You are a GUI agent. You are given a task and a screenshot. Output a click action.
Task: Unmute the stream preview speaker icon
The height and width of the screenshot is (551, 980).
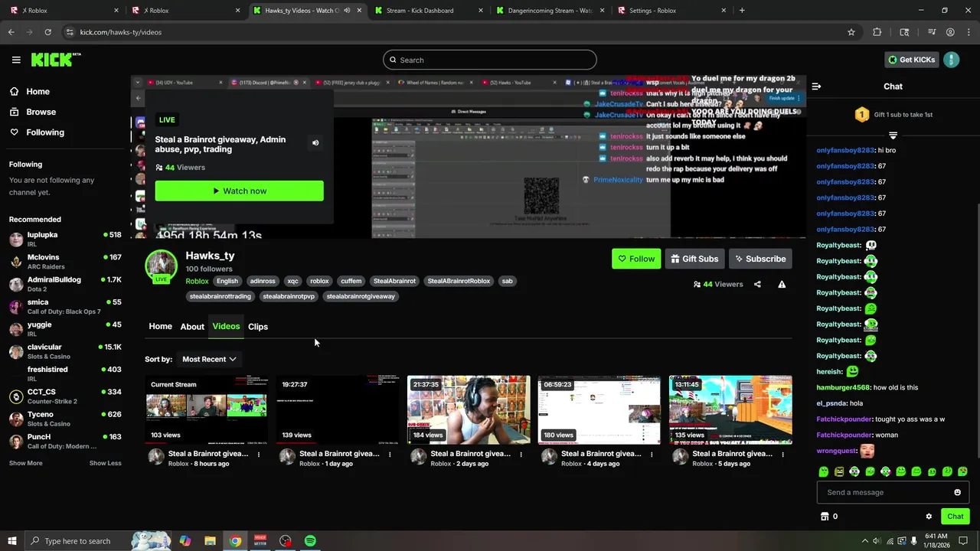point(315,143)
